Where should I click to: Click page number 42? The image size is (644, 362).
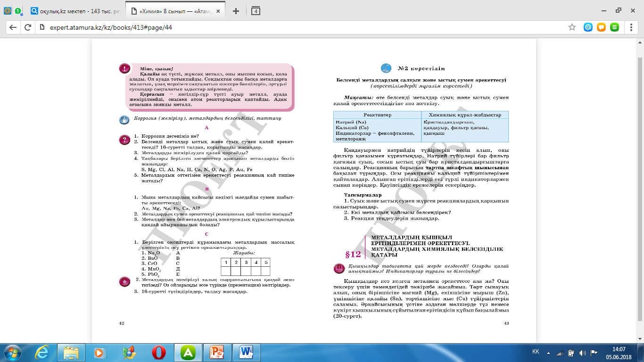(x=122, y=323)
